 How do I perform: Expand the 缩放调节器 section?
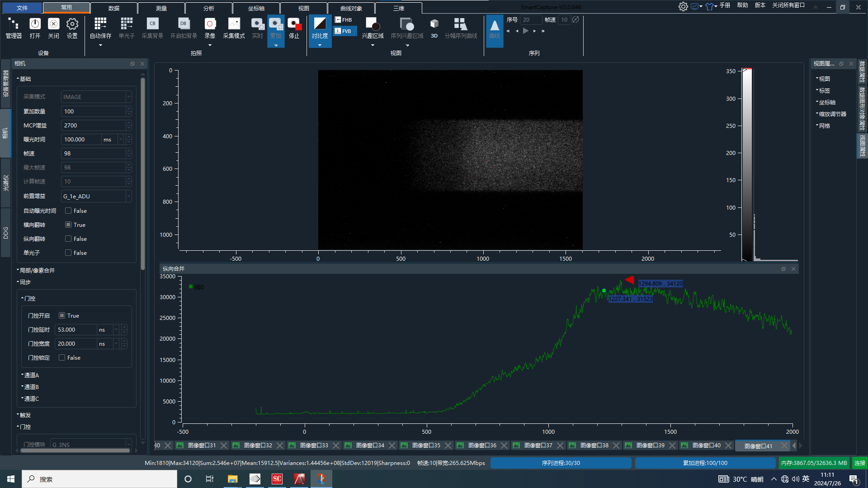[831, 114]
